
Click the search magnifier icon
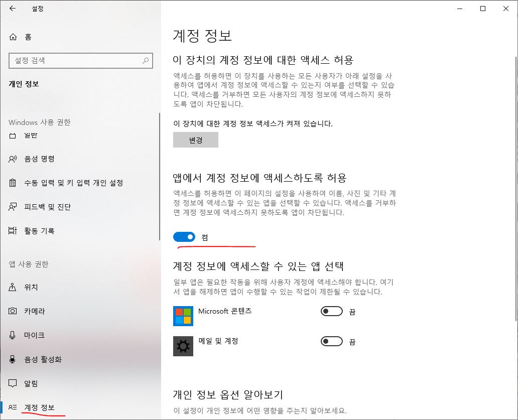[x=146, y=60]
